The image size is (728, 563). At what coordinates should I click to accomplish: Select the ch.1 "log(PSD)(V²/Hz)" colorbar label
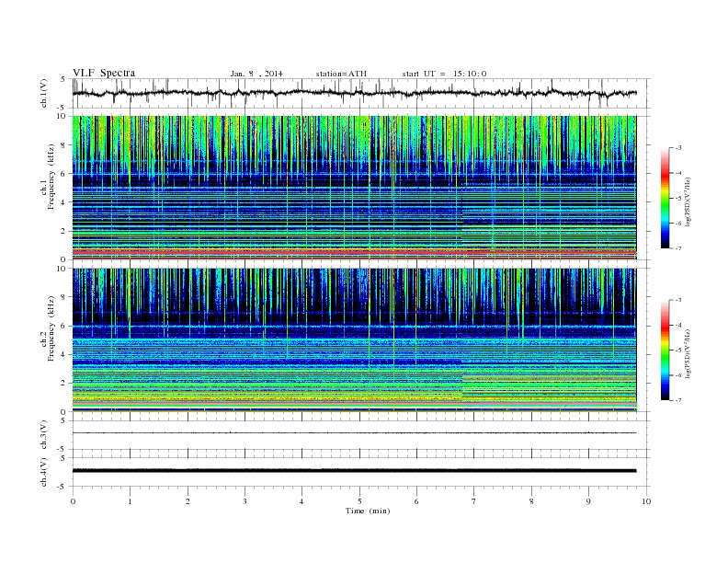[688, 201]
